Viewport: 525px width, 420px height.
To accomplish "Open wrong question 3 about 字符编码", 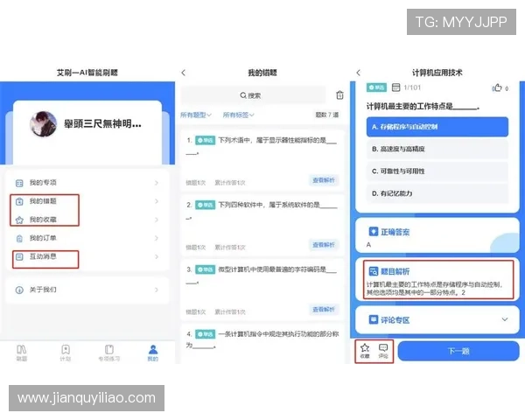I will click(262, 290).
